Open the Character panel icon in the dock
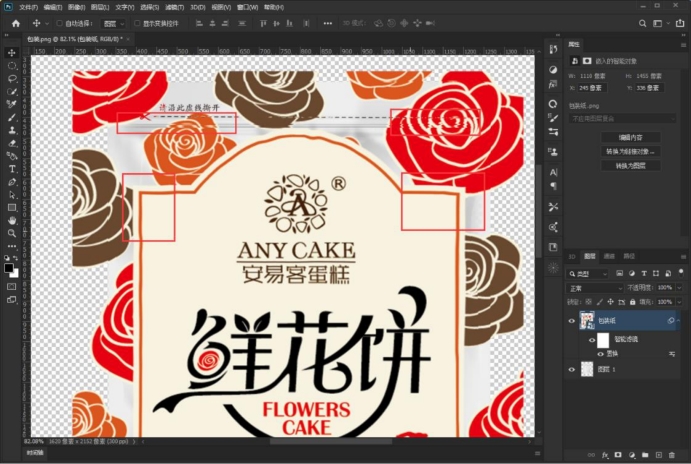Viewport: 691px width, 464px height. 553,172
